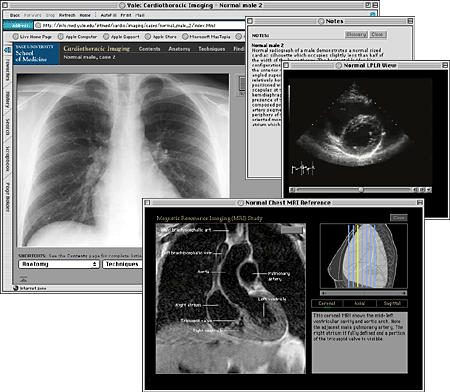Open the Techniques shortcuts dropdown

click(122, 264)
